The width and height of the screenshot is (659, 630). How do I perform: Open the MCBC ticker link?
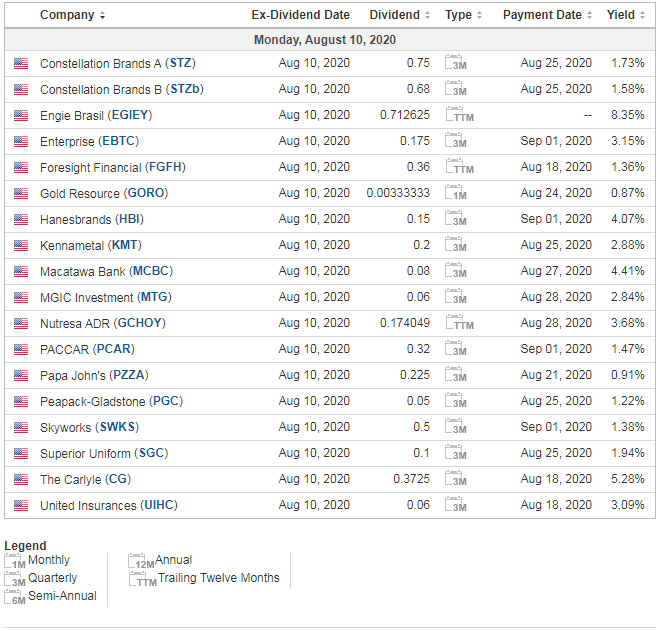pos(151,272)
